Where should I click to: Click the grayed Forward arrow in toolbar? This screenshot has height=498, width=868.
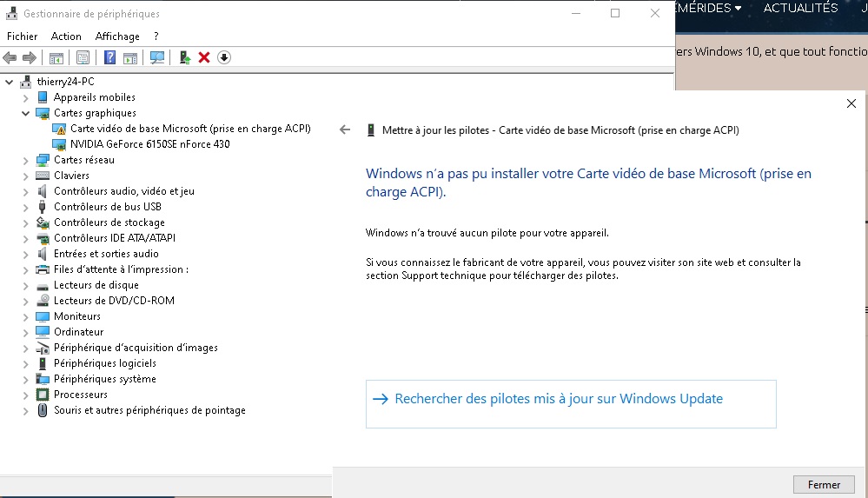point(30,57)
